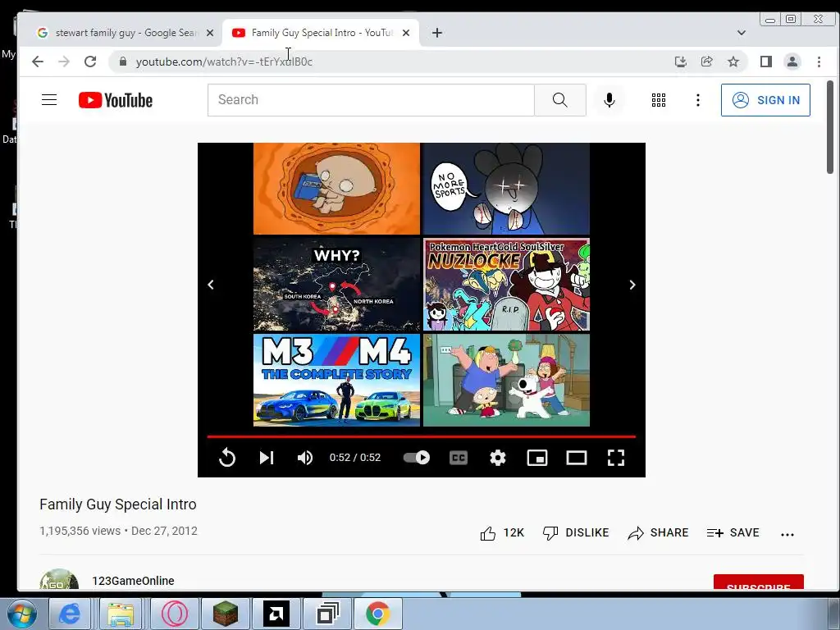Open more actions ellipsis below video
840x630 pixels.
click(x=787, y=534)
